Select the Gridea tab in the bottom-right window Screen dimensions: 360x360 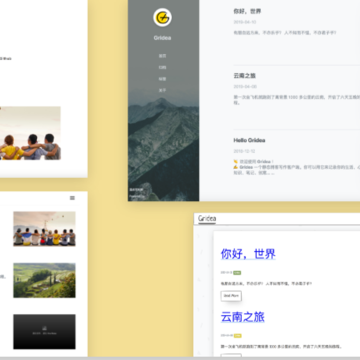pyautogui.click(x=207, y=219)
